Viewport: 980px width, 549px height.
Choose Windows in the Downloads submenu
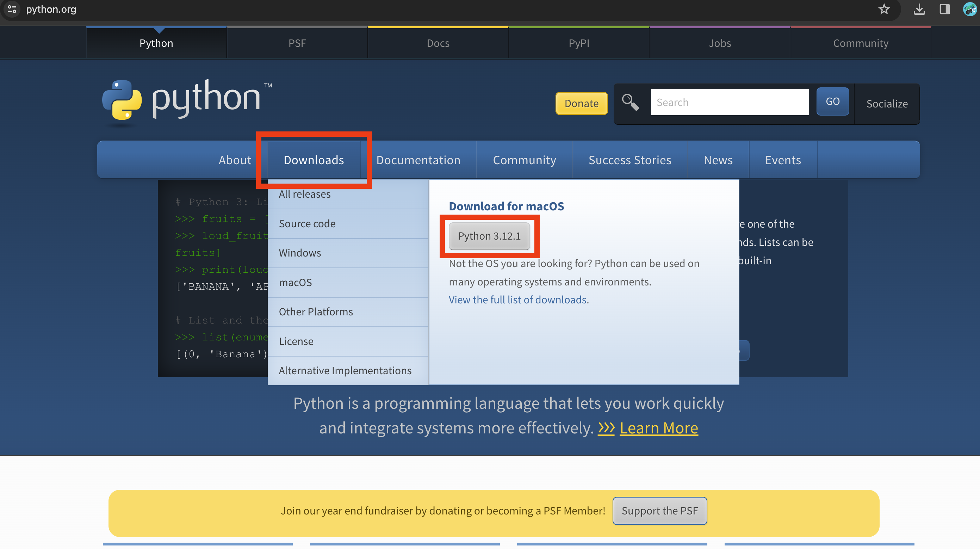click(300, 253)
